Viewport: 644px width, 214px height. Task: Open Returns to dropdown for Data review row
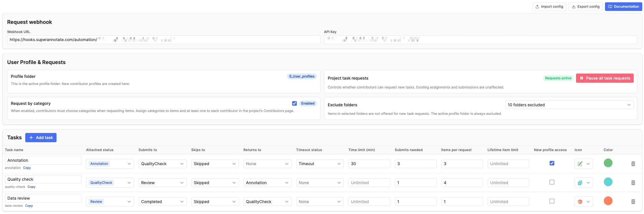pos(267,202)
